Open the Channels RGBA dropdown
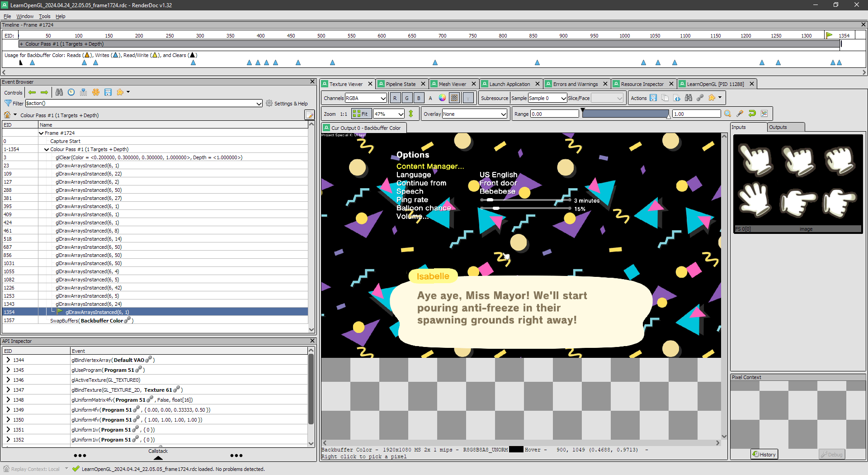Screen dimensions: 868x475 click(366, 98)
